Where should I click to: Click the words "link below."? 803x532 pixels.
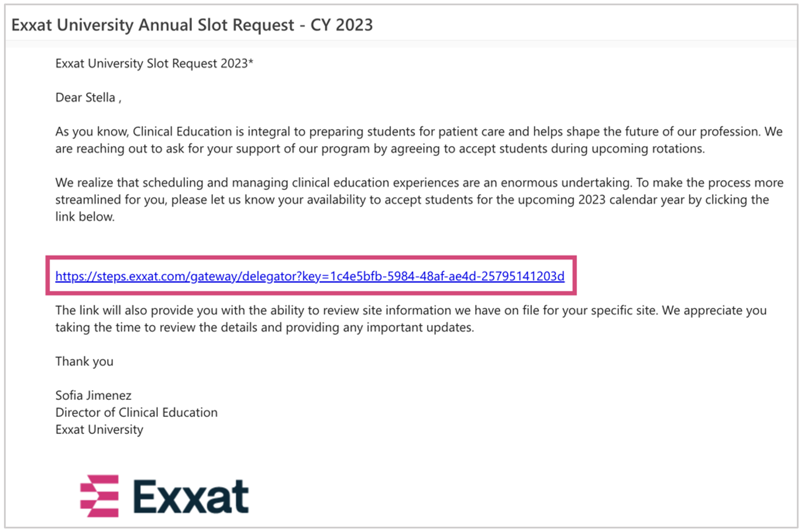click(85, 217)
